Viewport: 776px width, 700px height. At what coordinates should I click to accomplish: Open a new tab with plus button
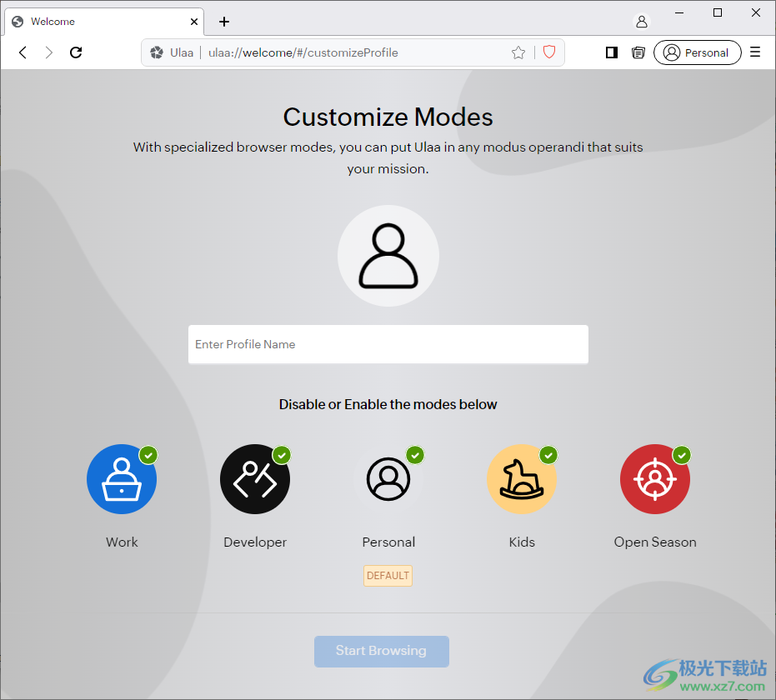tap(224, 22)
